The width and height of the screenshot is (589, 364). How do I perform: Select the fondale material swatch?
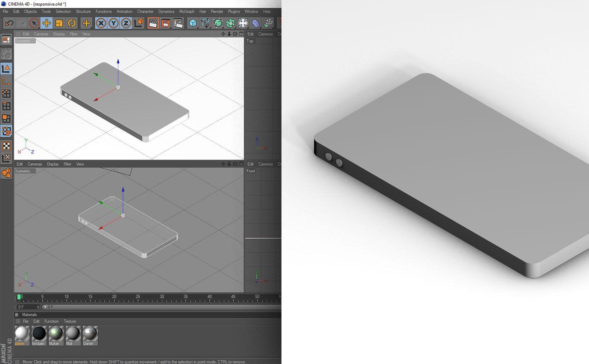click(x=38, y=333)
